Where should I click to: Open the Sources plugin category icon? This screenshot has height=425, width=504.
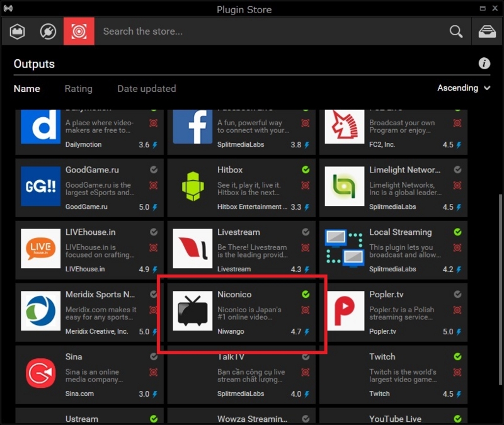pos(18,31)
